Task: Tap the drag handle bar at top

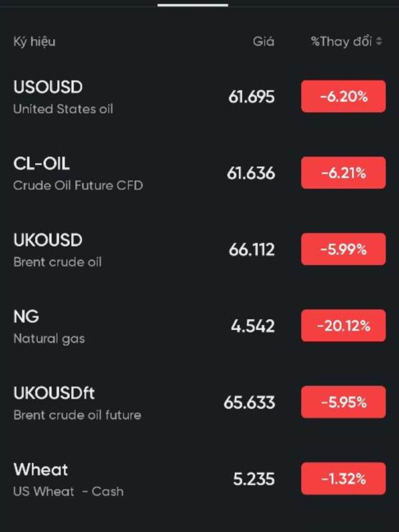Action: coord(193,5)
